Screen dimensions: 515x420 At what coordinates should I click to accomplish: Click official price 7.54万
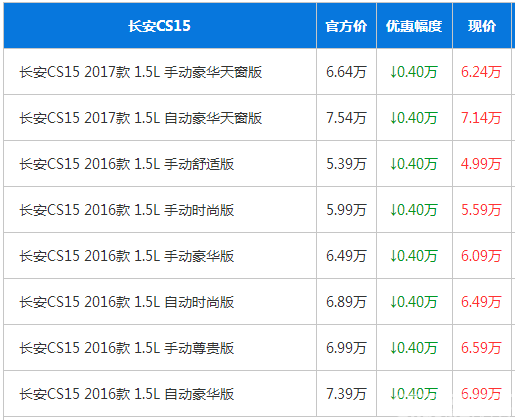(x=346, y=118)
